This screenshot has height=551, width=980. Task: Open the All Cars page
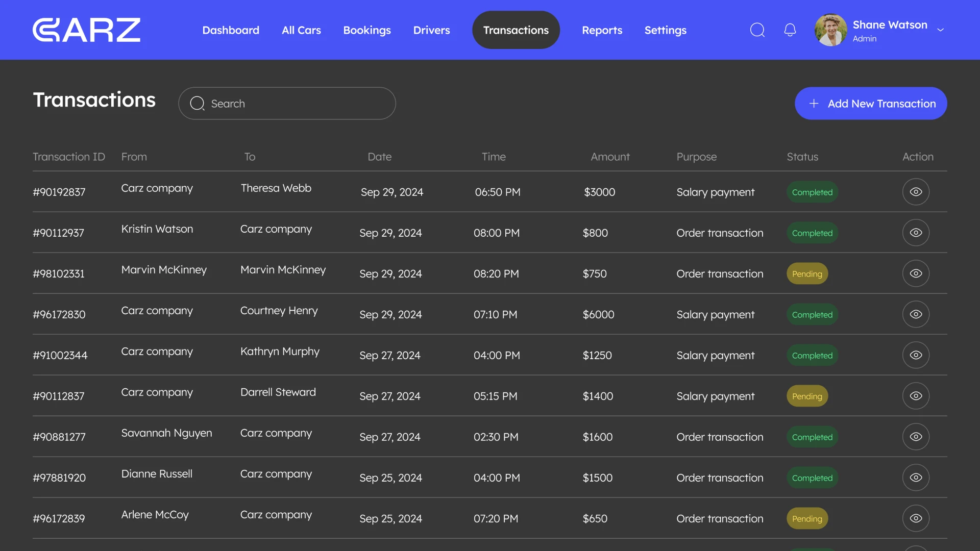[x=301, y=30]
